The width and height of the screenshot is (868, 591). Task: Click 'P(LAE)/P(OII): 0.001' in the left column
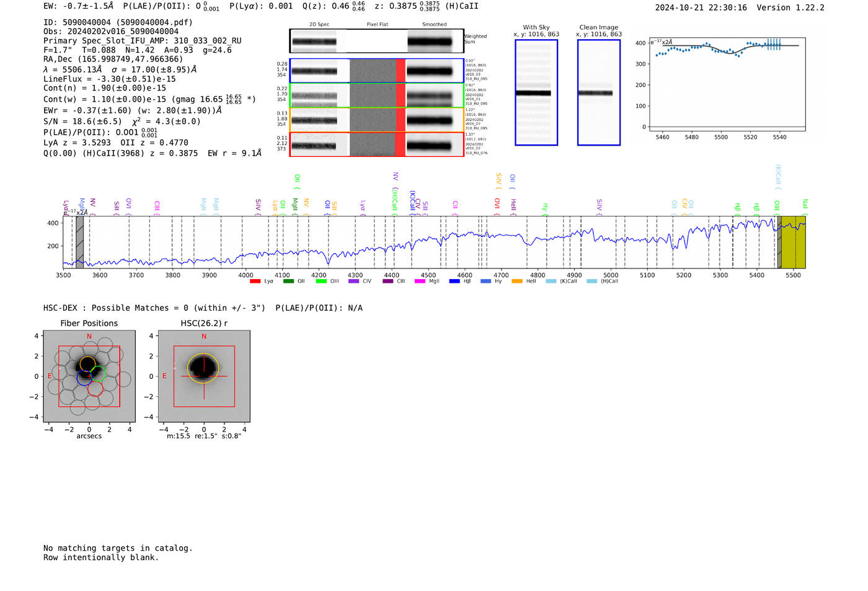pyautogui.click(x=100, y=133)
